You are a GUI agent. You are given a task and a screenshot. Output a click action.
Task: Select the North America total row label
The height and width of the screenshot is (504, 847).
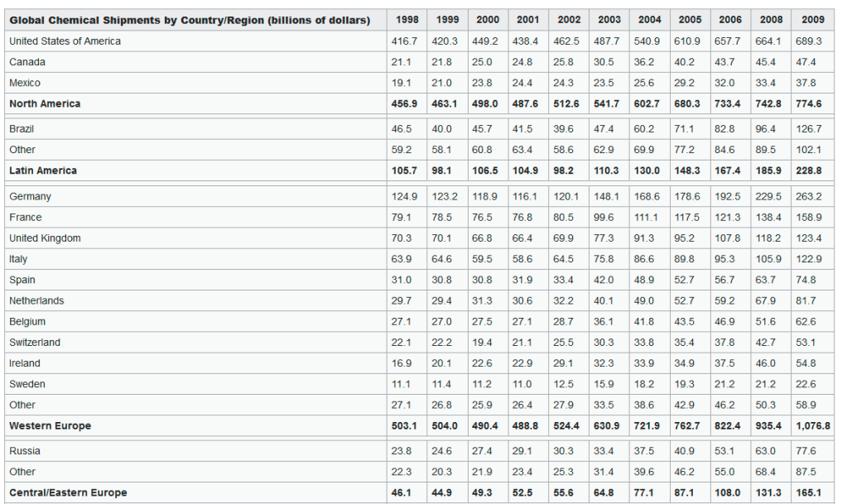(x=45, y=103)
